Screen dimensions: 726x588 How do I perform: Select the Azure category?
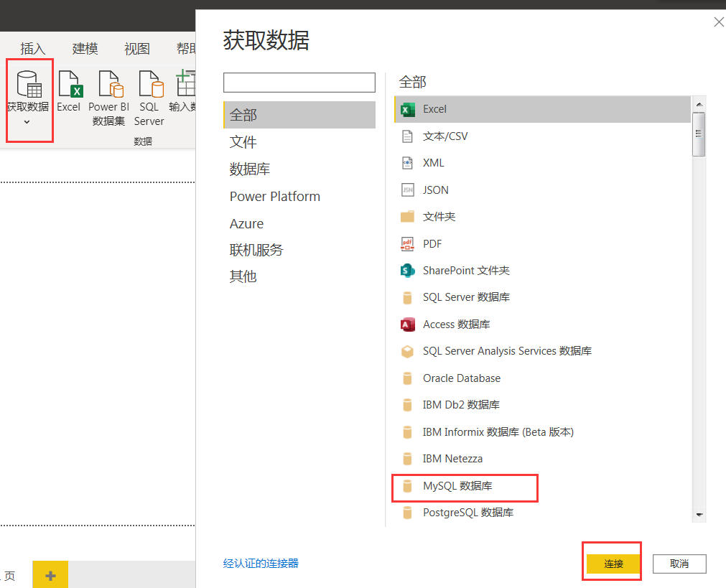click(246, 223)
